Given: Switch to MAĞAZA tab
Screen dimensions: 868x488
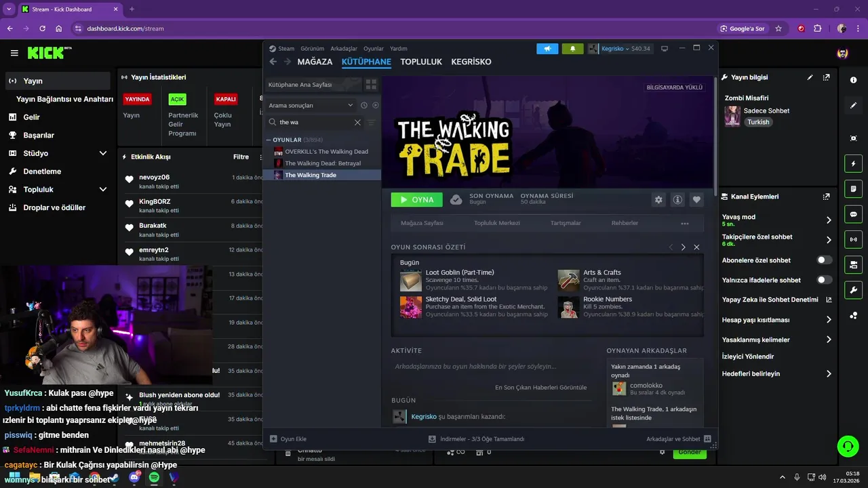Looking at the screenshot, I should tap(315, 62).
